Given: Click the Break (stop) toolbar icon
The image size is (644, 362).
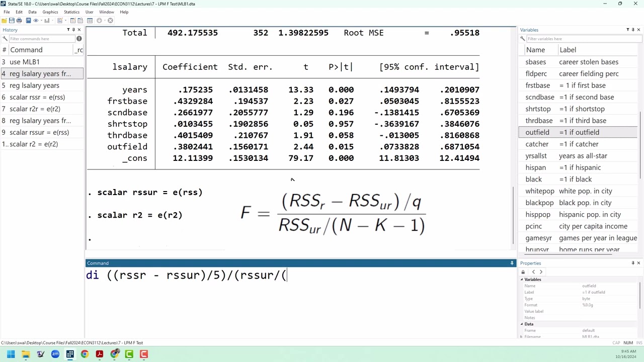Looking at the screenshot, I should [110, 21].
